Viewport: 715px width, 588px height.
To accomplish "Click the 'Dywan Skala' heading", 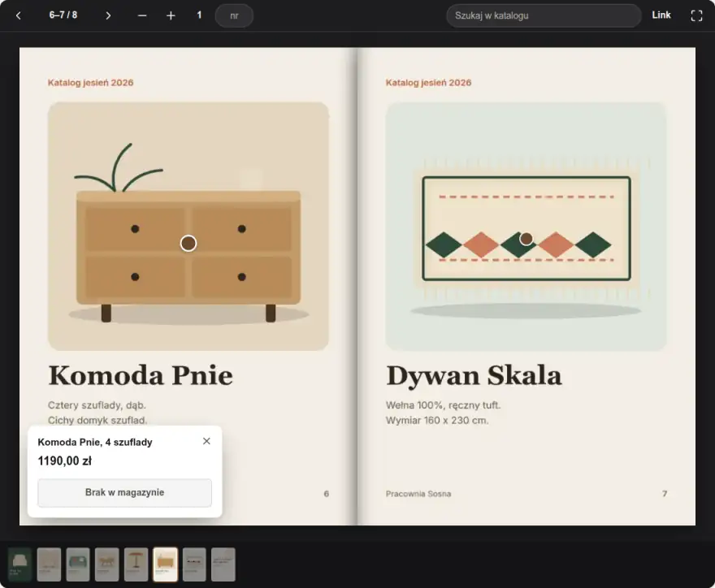I will 474,375.
